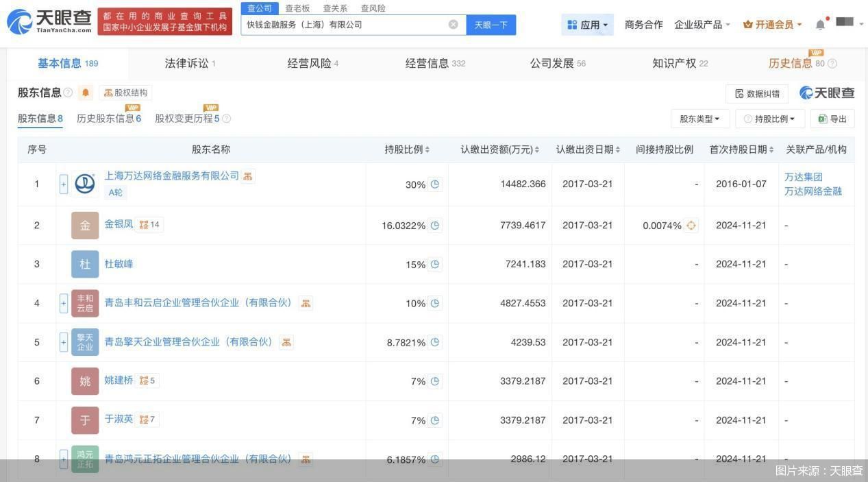Open the 万达网络金融 related product link
The width and height of the screenshot is (868, 482).
click(813, 191)
